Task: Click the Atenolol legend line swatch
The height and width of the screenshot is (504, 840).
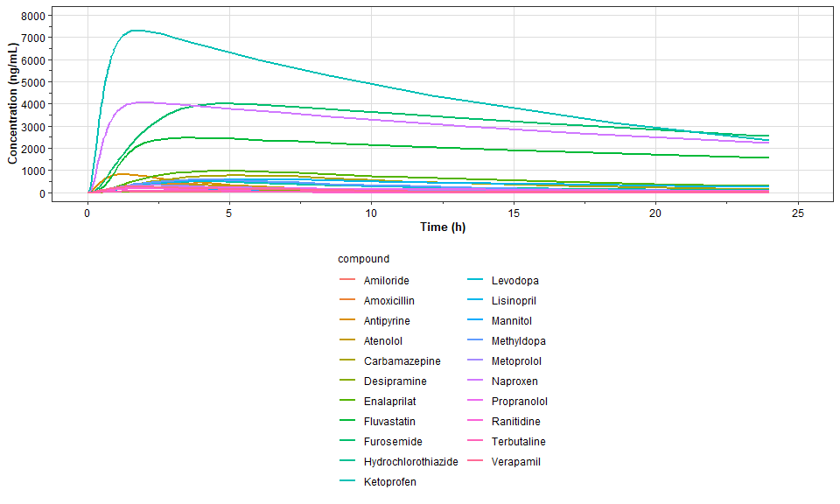Action: tap(348, 340)
